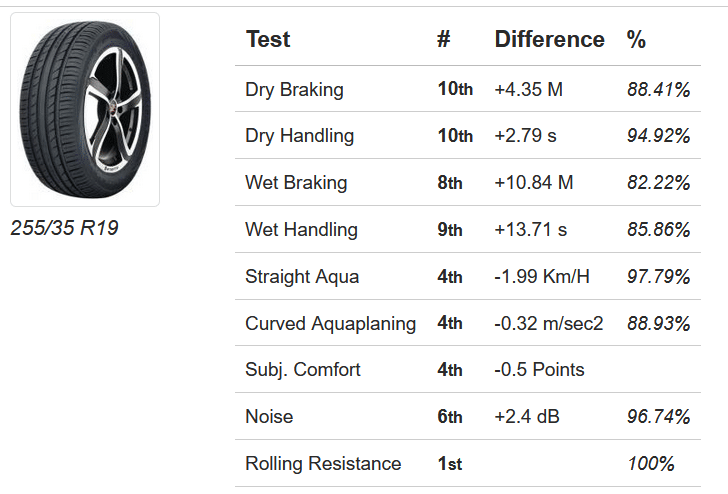
Task: Click the Test column header
Action: 268,40
